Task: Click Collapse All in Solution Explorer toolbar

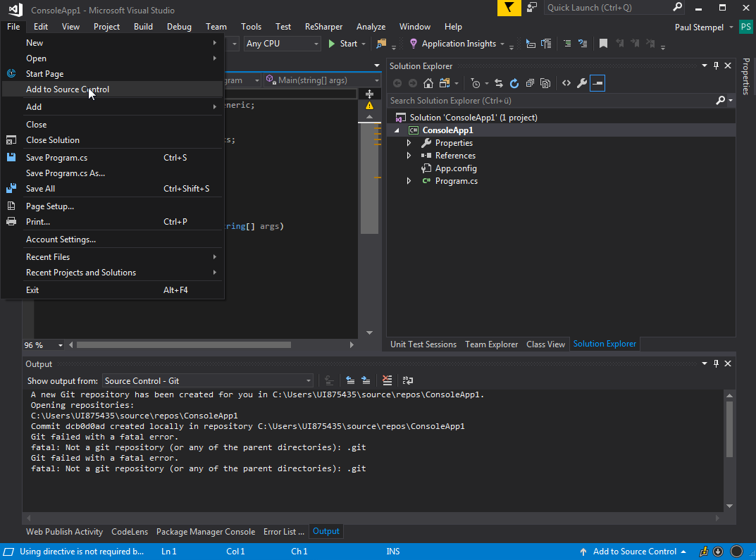Action: click(x=530, y=83)
